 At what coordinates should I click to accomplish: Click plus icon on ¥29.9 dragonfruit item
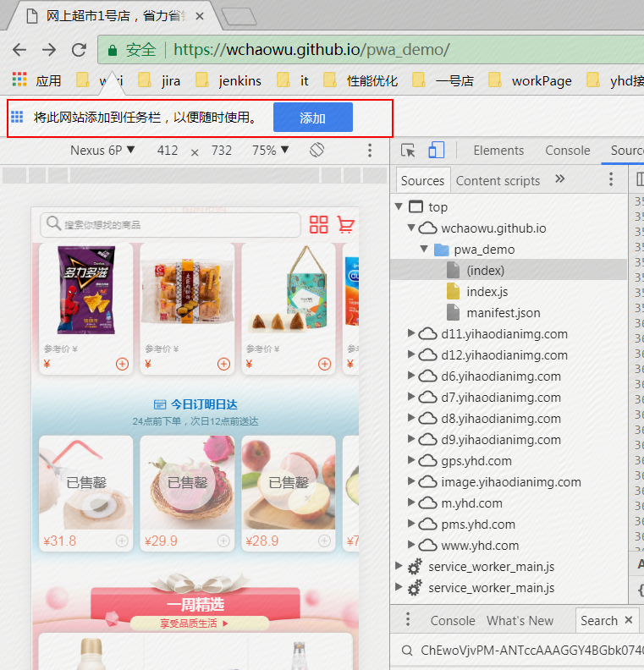(x=223, y=541)
